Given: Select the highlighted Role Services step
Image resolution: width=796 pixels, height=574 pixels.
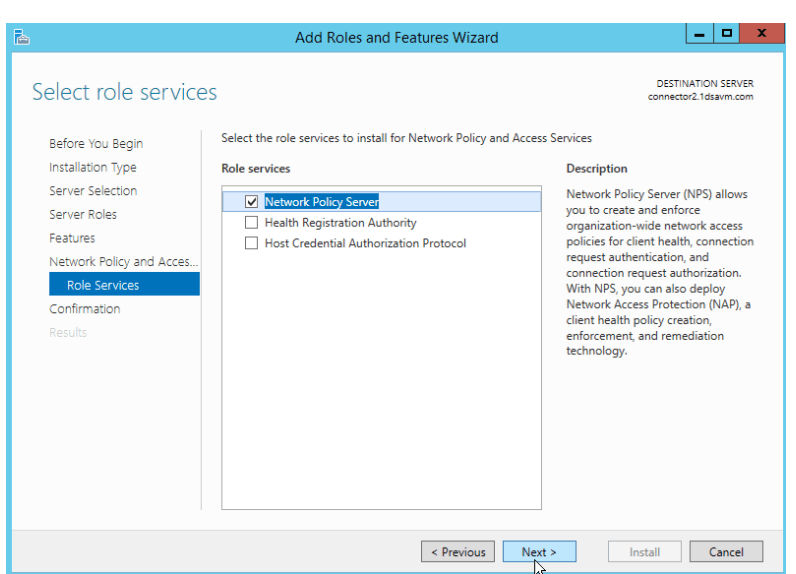Looking at the screenshot, I should [x=103, y=285].
